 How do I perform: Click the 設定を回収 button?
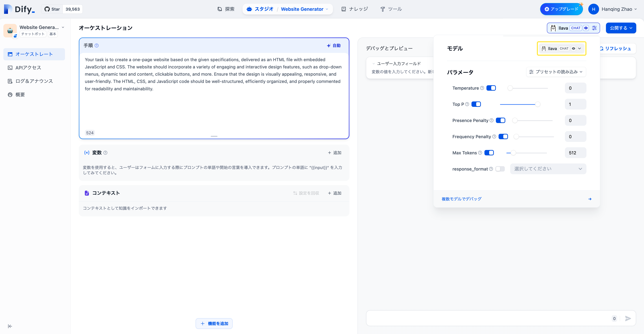click(x=306, y=193)
